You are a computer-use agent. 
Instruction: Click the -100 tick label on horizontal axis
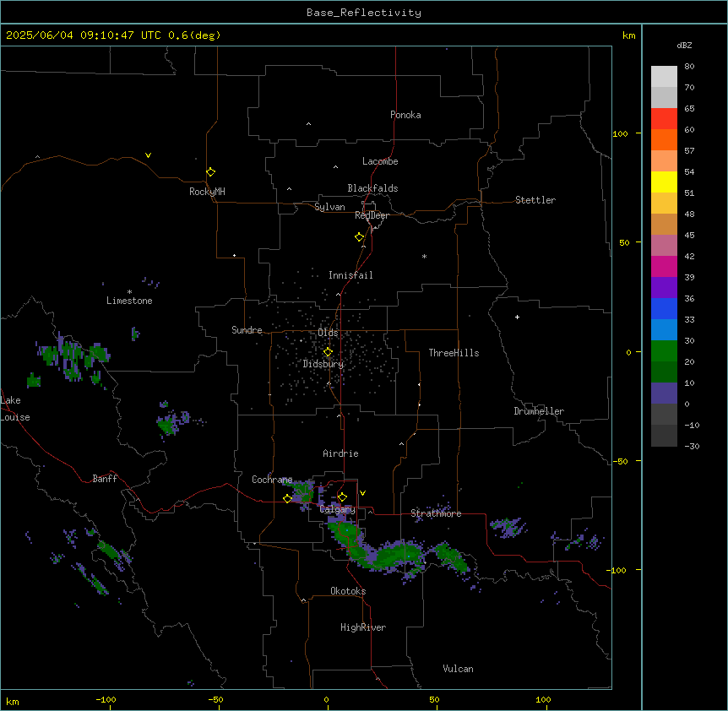[x=106, y=700]
